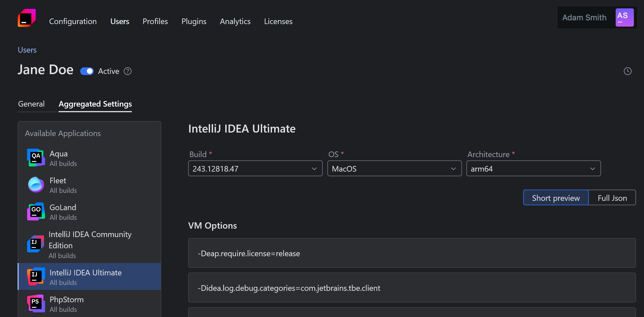Image resolution: width=644 pixels, height=317 pixels.
Task: Deactivate Jane Doe using the Active toggle
Action: tap(87, 71)
